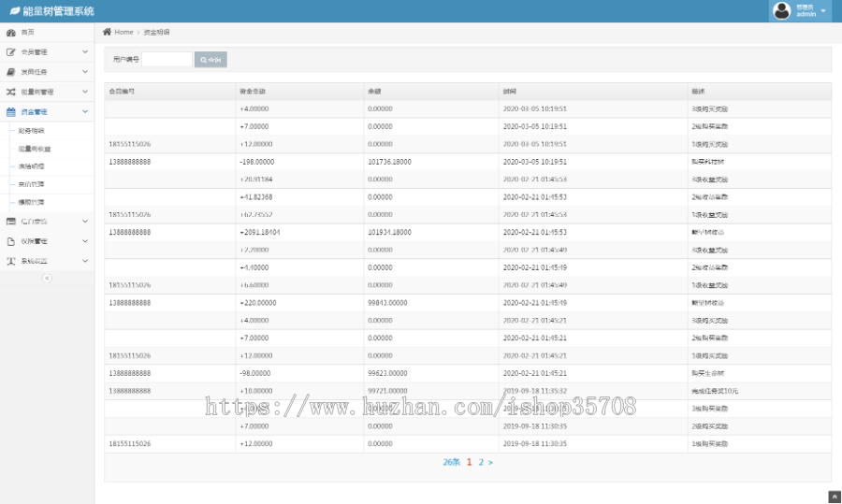The image size is (842, 504).
Task: Click the credit-card icon in the sidebar
Action: coord(10,221)
